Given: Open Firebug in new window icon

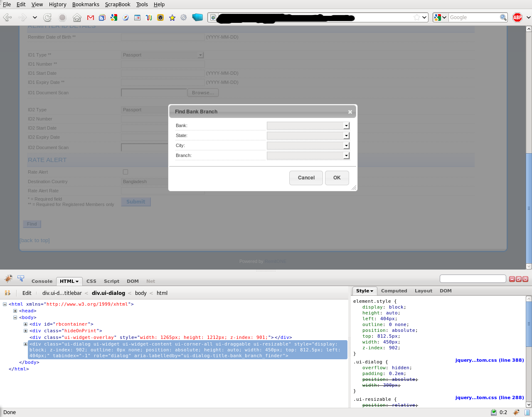Looking at the screenshot, I should click(519, 279).
